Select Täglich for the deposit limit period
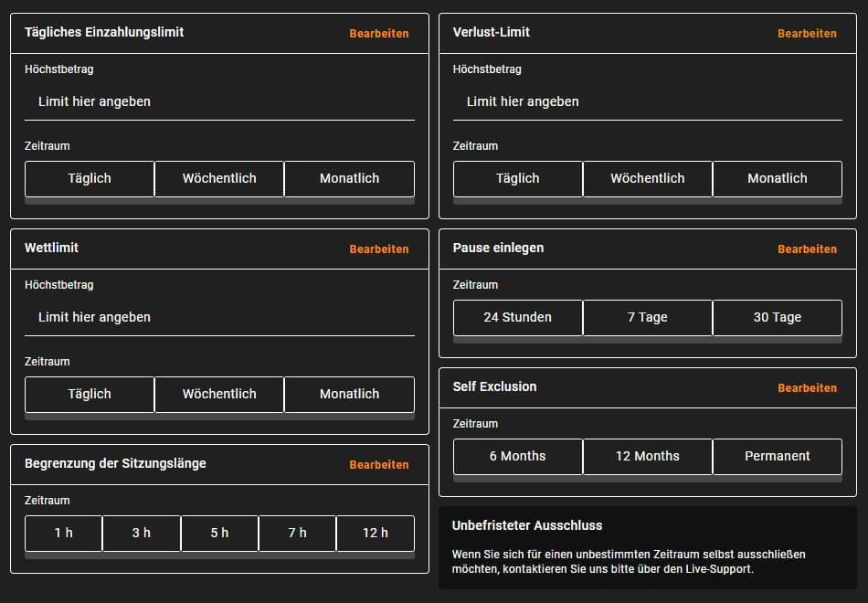The width and height of the screenshot is (868, 603). point(89,178)
